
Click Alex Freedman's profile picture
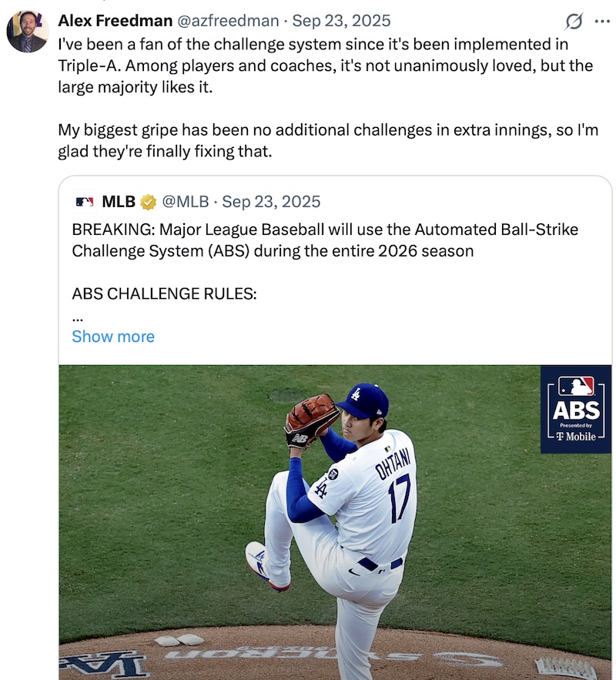point(27,31)
